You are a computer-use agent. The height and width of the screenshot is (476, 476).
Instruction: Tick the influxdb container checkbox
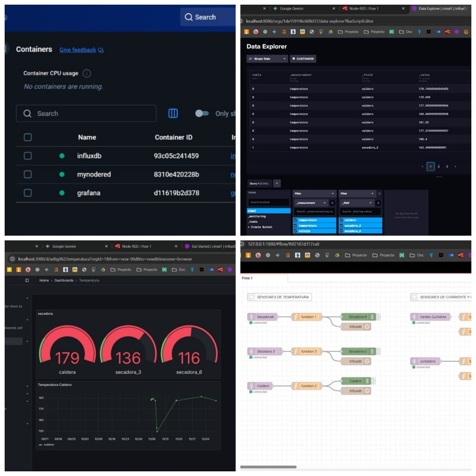(28, 156)
